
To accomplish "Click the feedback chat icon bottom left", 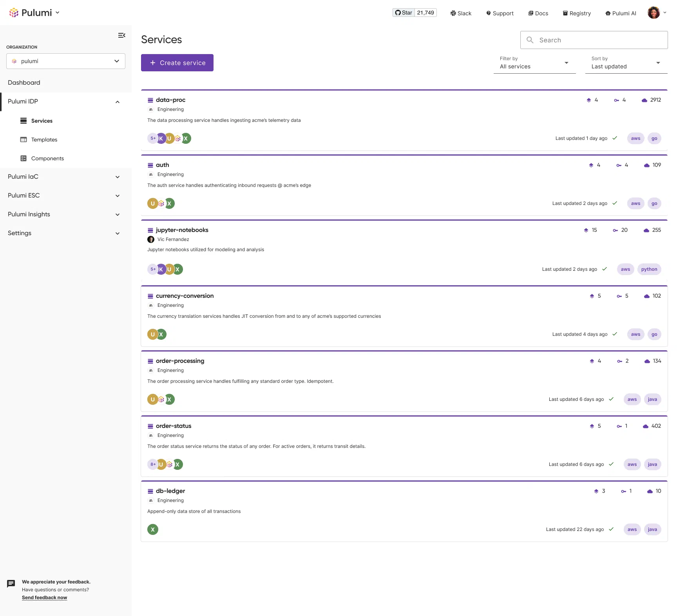I will [x=11, y=583].
